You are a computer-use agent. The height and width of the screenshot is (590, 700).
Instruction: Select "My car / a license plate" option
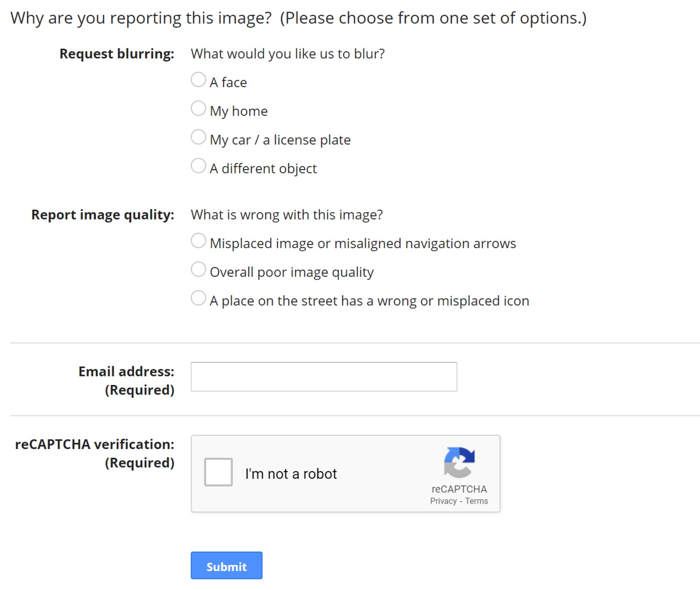point(198,137)
